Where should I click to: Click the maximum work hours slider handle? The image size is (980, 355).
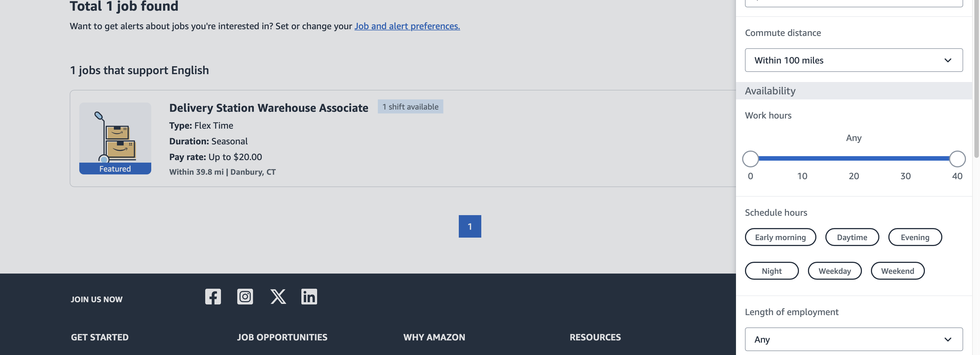point(957,159)
